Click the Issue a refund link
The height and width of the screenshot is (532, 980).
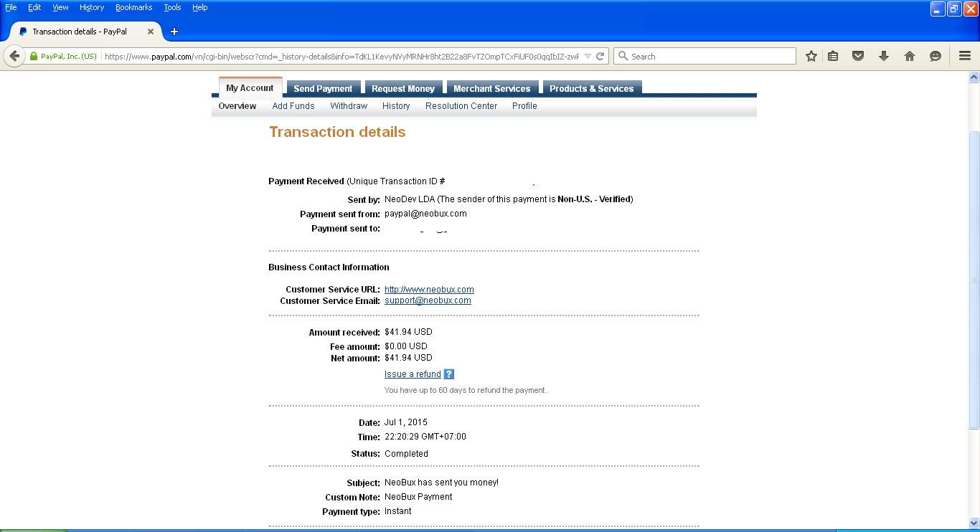point(413,374)
